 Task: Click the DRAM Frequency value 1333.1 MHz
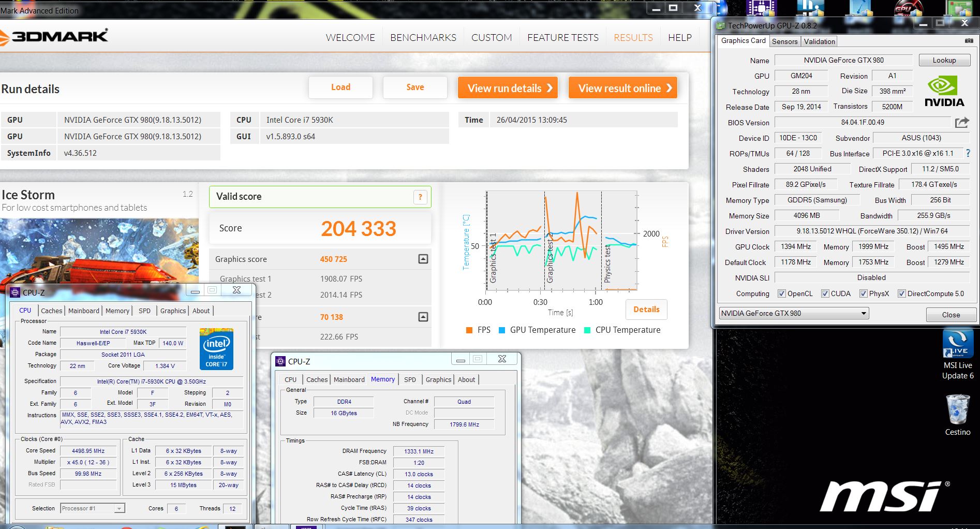click(x=419, y=451)
